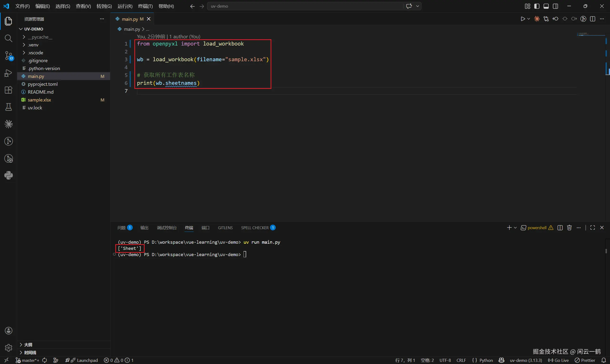Run Python file with play button
Viewport: 610px width, 364px height.
tap(523, 19)
